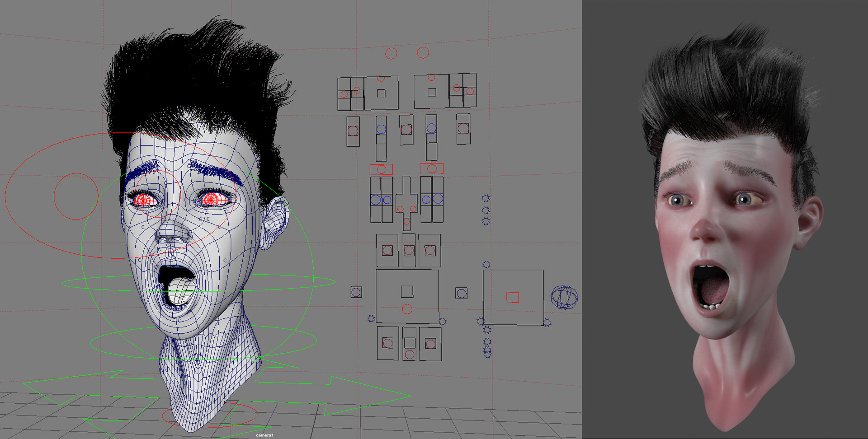Select topmost of three stacked gear controls
This screenshot has width=868, height=439.
pyautogui.click(x=486, y=198)
